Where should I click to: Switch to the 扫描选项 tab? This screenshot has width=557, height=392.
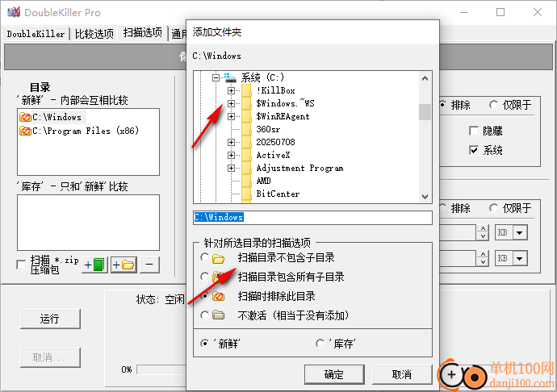pyautogui.click(x=143, y=33)
